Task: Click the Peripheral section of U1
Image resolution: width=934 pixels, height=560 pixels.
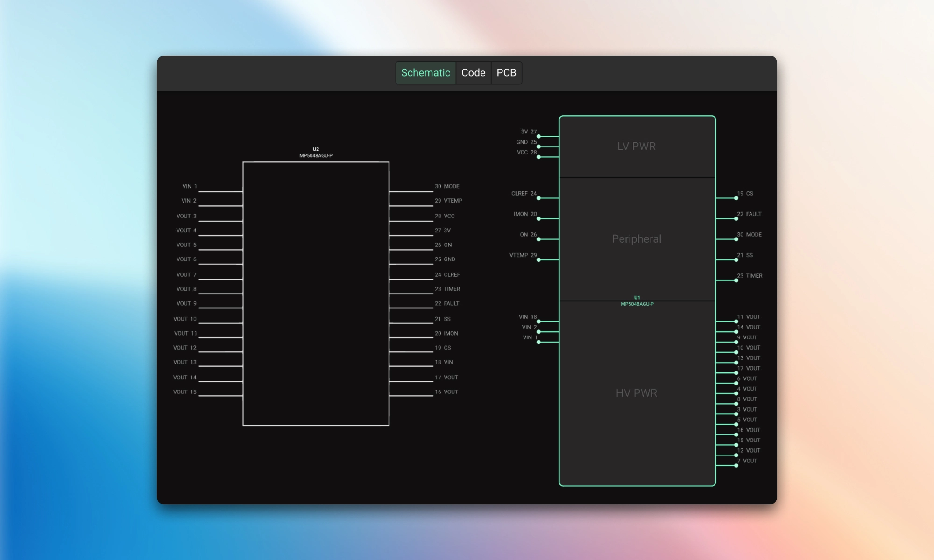Action: [x=637, y=239]
